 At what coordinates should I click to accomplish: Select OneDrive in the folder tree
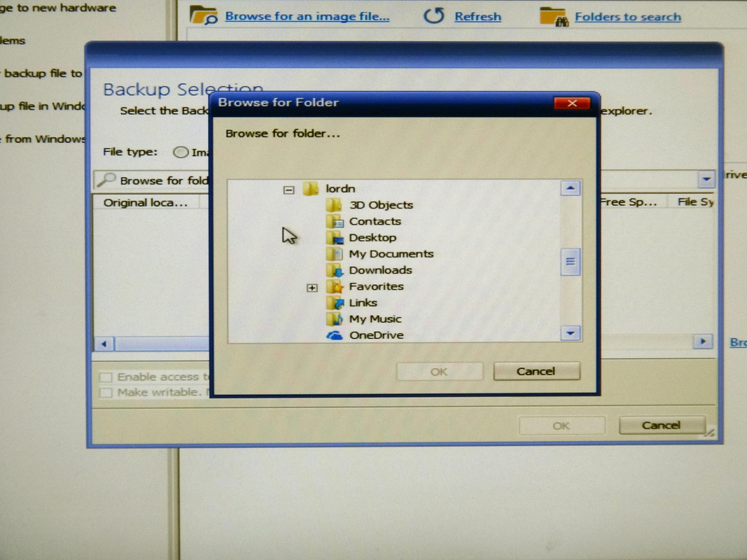pyautogui.click(x=377, y=335)
